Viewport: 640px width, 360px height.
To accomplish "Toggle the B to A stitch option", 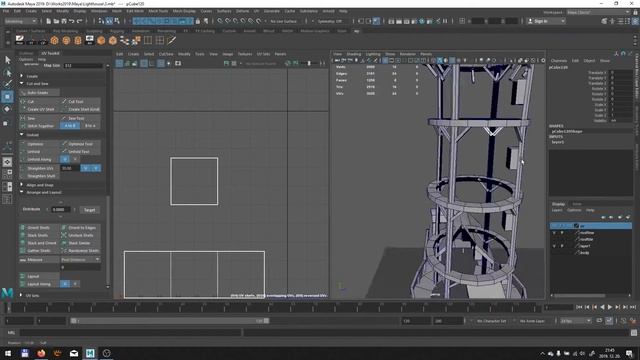I will (x=90, y=126).
